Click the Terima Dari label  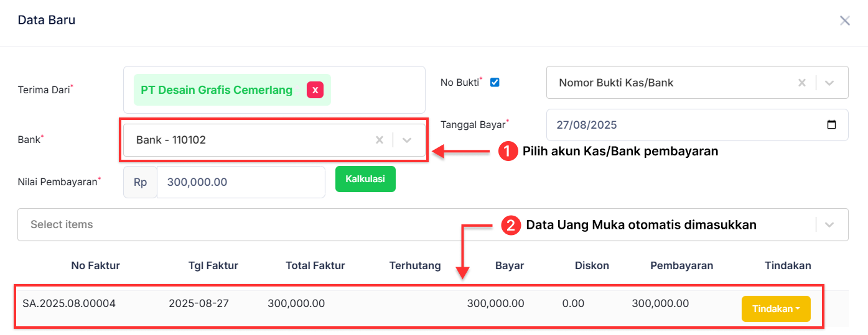point(45,89)
